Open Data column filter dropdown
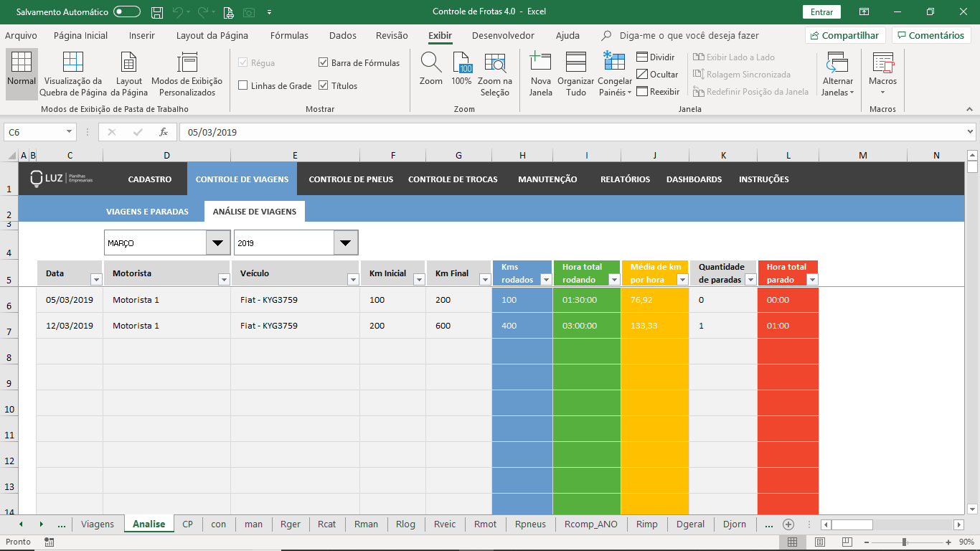Viewport: 980px width, 551px height. point(96,280)
